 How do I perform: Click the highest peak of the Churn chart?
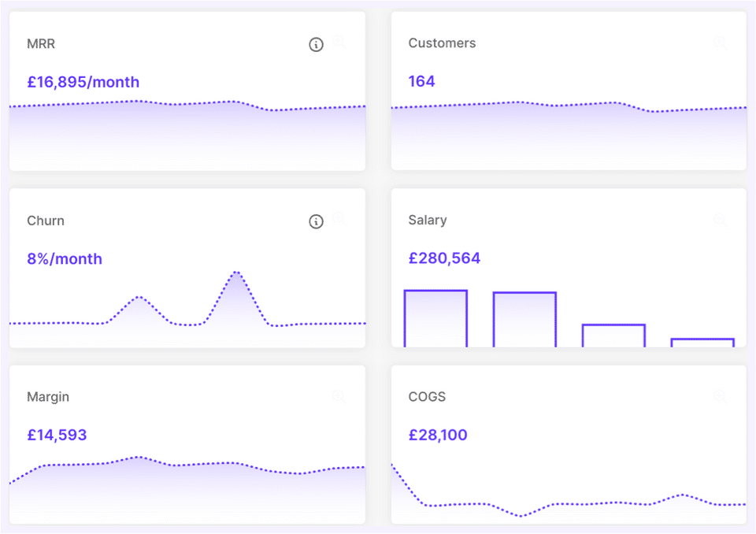point(236,273)
